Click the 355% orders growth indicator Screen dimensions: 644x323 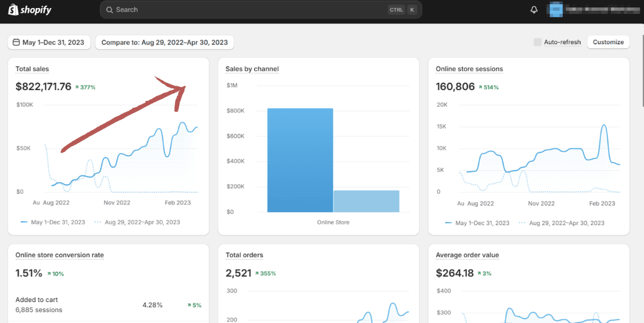coord(265,274)
